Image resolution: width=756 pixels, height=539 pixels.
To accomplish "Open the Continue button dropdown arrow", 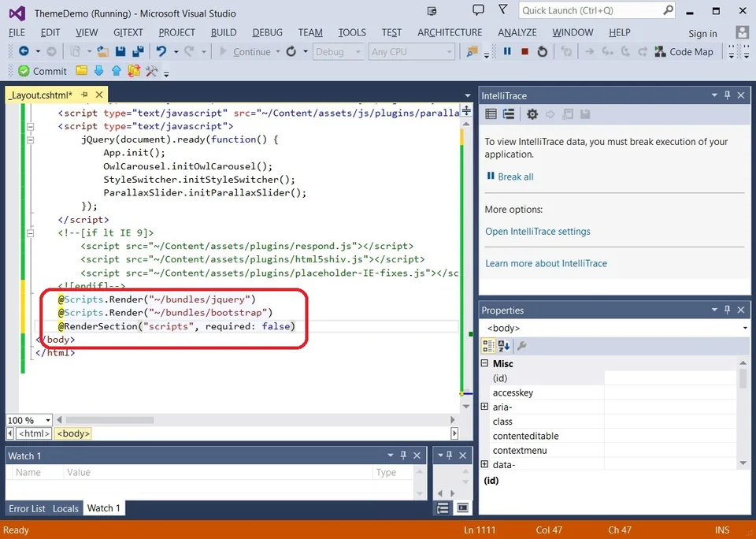I will (x=278, y=52).
